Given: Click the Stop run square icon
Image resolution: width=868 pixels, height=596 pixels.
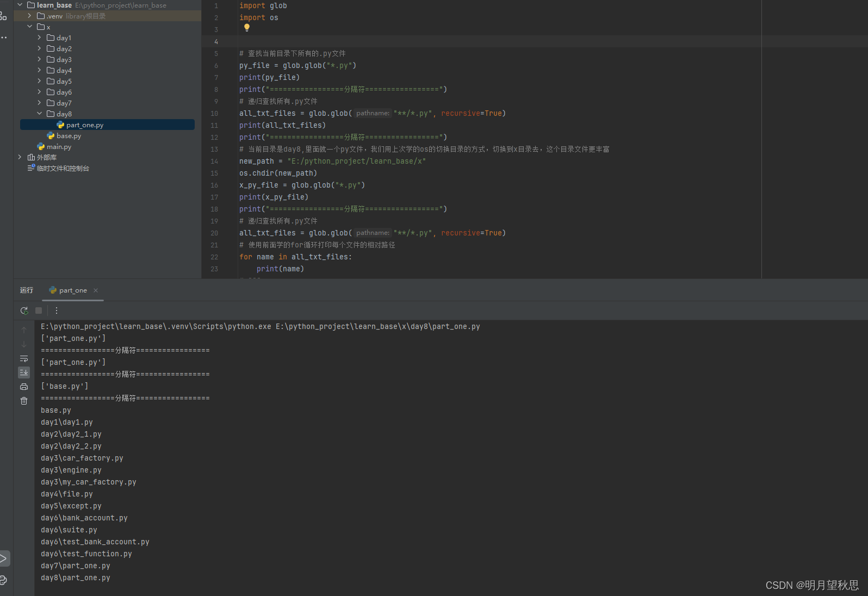Looking at the screenshot, I should tap(39, 311).
